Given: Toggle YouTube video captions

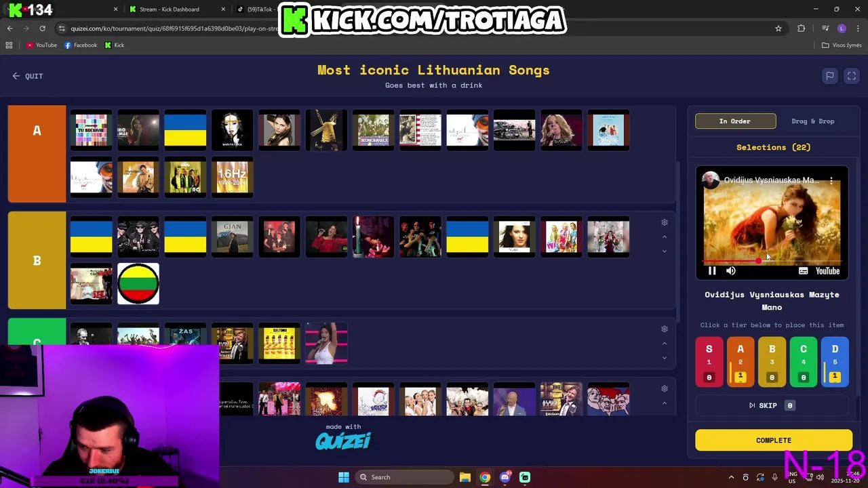Looking at the screenshot, I should (x=803, y=271).
